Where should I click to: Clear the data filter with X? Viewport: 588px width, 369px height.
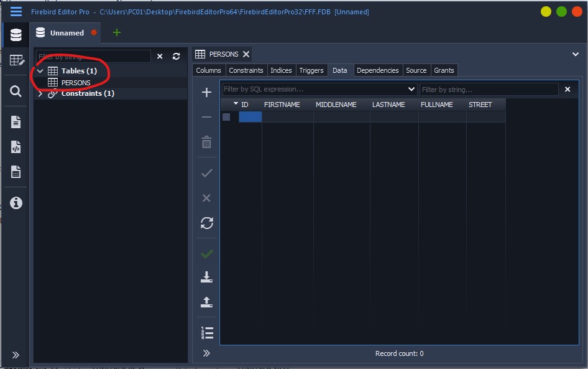(567, 90)
